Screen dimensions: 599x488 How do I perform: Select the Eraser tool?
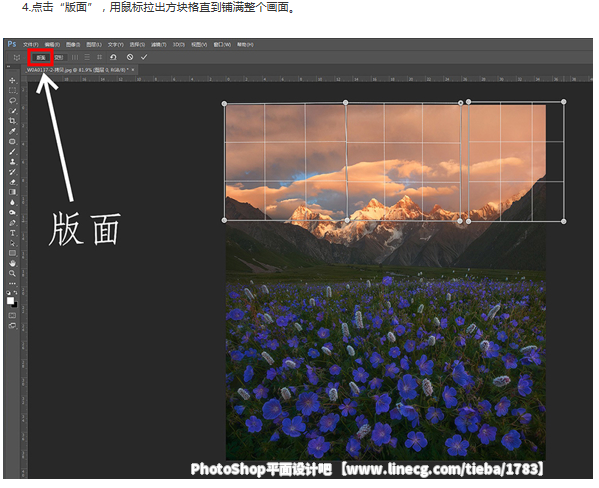[x=12, y=182]
